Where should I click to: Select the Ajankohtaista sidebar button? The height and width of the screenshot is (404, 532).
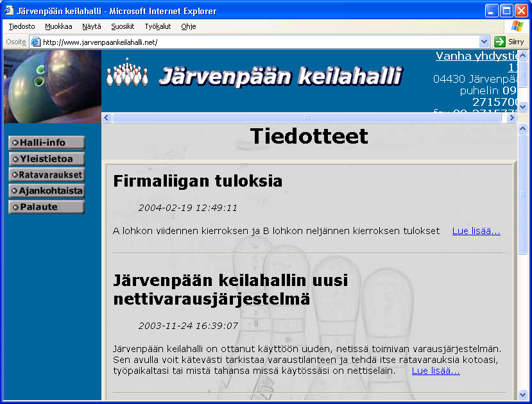click(x=47, y=190)
